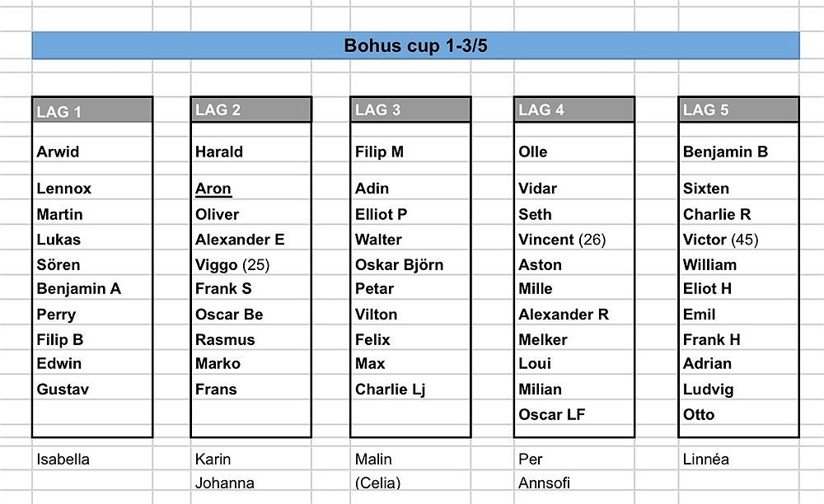
Task: Select the cell containing Arwid
Action: [59, 152]
